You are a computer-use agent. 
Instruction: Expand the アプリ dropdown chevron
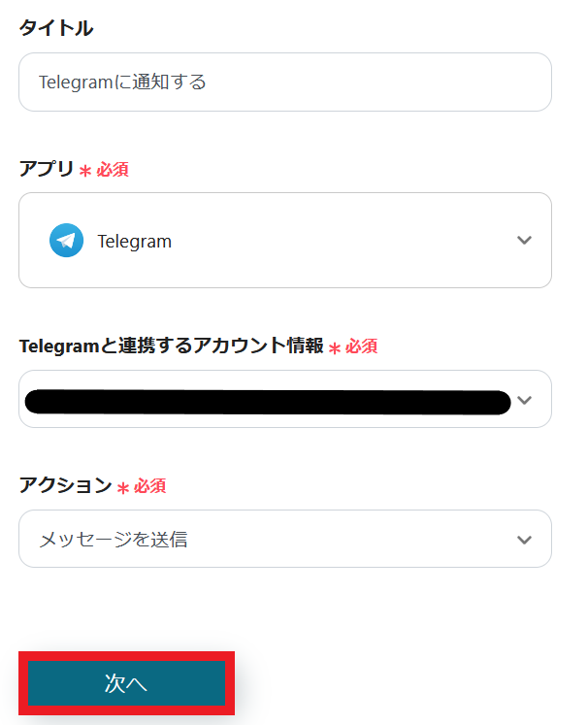525,241
